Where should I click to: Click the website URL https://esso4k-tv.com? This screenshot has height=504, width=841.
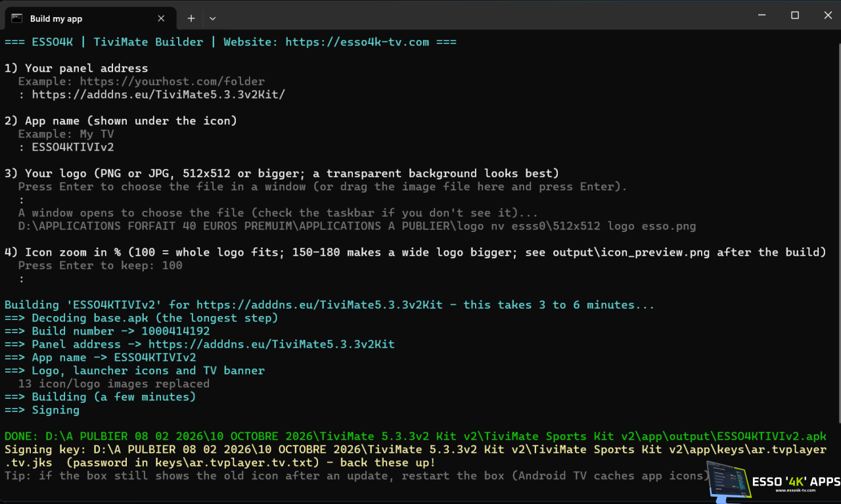click(357, 42)
